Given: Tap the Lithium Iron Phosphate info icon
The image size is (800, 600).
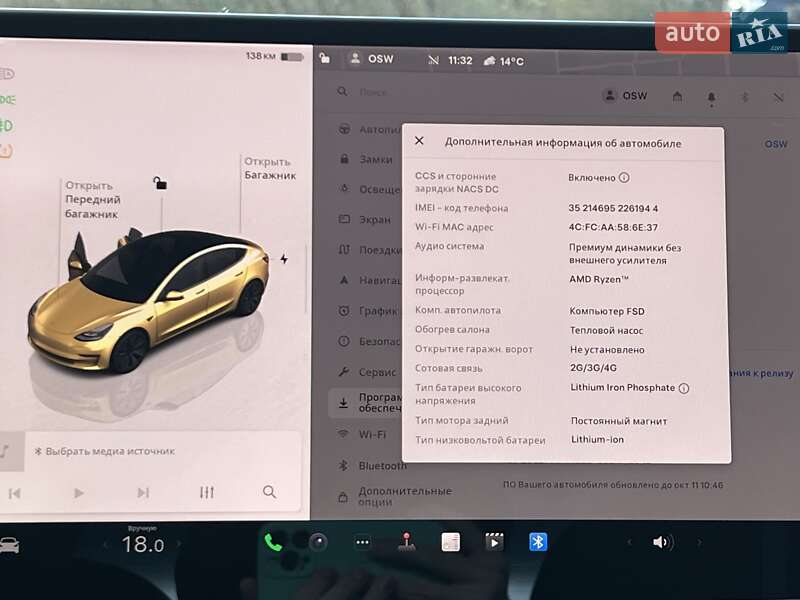Looking at the screenshot, I should coord(685,388).
